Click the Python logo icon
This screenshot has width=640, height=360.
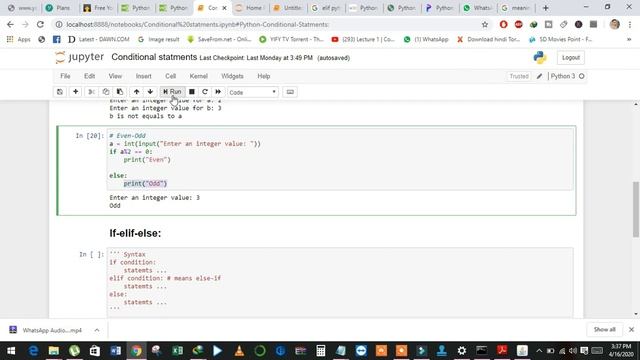(540, 58)
